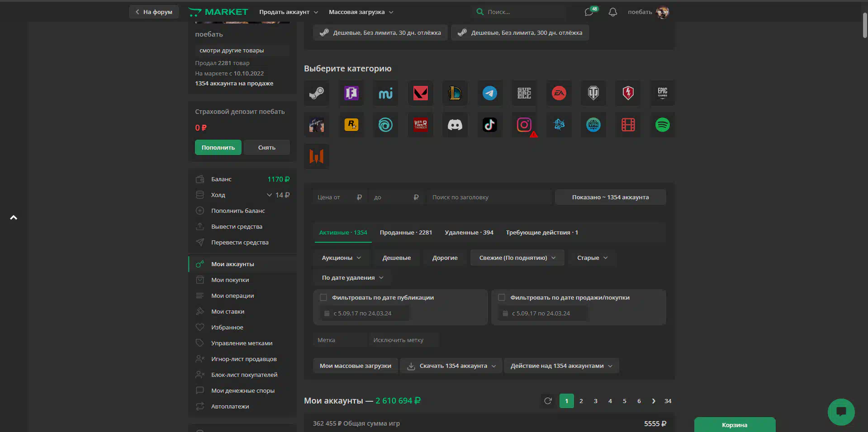Select the Supercell category icon
868x432 pixels.
524,93
